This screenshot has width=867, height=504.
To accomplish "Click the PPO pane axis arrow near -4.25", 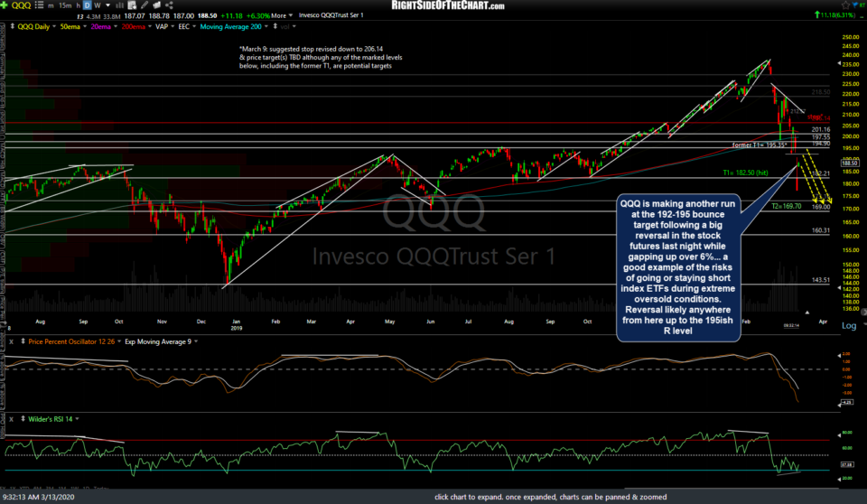I will pos(839,405).
